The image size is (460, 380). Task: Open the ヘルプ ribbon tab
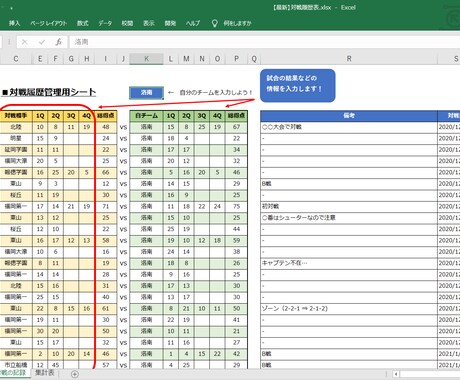click(193, 23)
